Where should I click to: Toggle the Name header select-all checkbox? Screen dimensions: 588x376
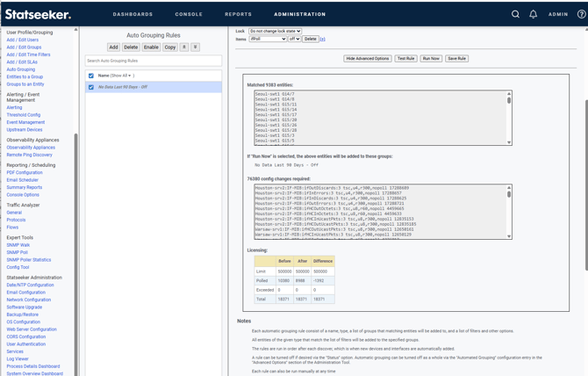[x=90, y=76]
